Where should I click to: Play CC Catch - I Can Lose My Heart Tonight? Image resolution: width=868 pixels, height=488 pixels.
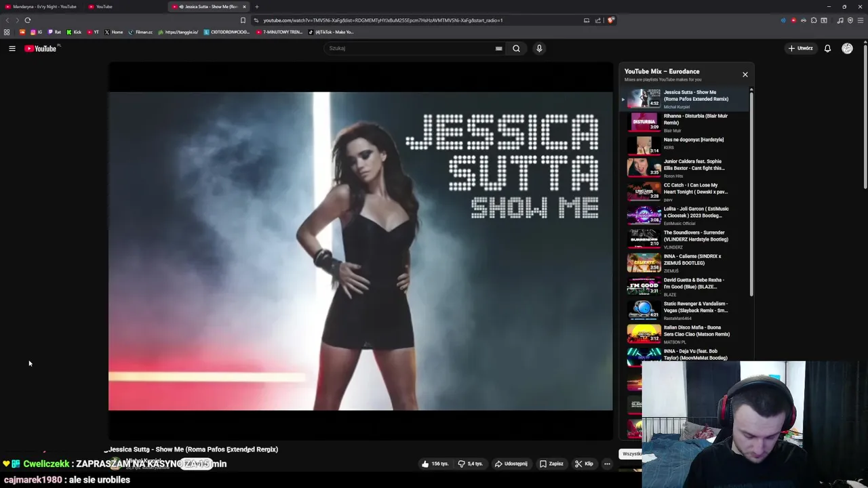click(685, 192)
